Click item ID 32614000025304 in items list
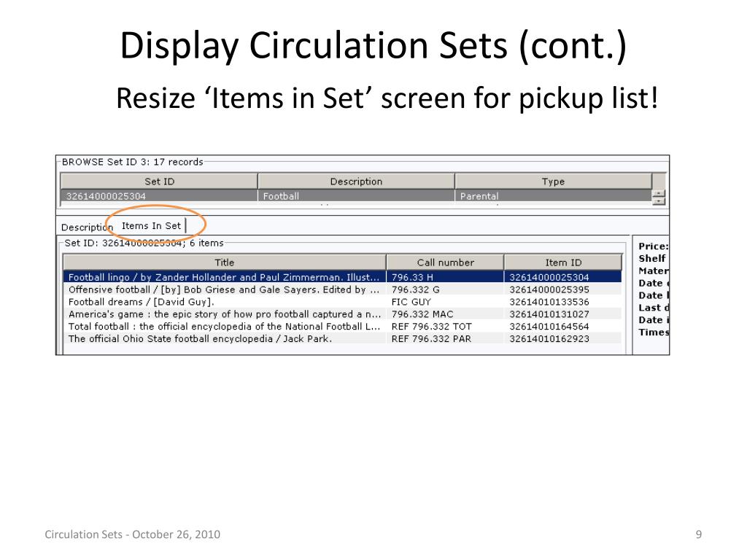This screenshot has height=560, width=747. 562,277
